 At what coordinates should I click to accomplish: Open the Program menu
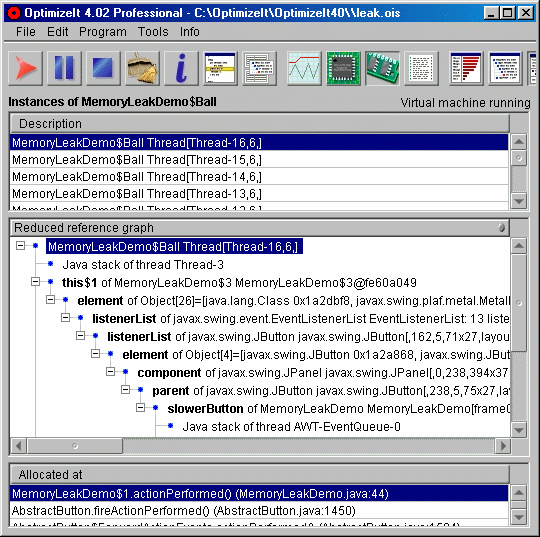(x=103, y=32)
